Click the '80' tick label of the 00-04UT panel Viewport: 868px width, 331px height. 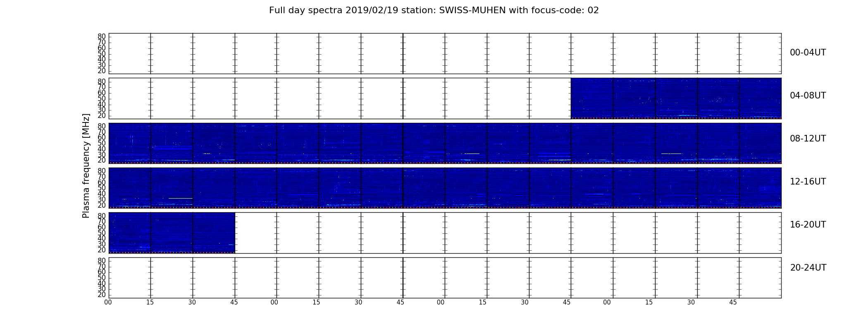[102, 36]
